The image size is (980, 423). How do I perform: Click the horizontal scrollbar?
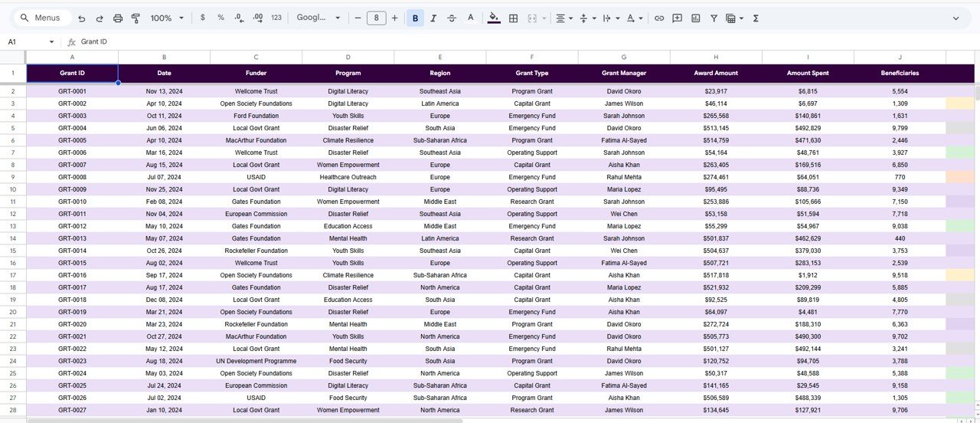245,420
